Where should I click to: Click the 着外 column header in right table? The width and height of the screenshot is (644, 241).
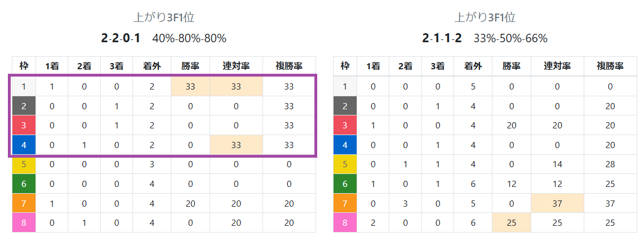pos(473,66)
